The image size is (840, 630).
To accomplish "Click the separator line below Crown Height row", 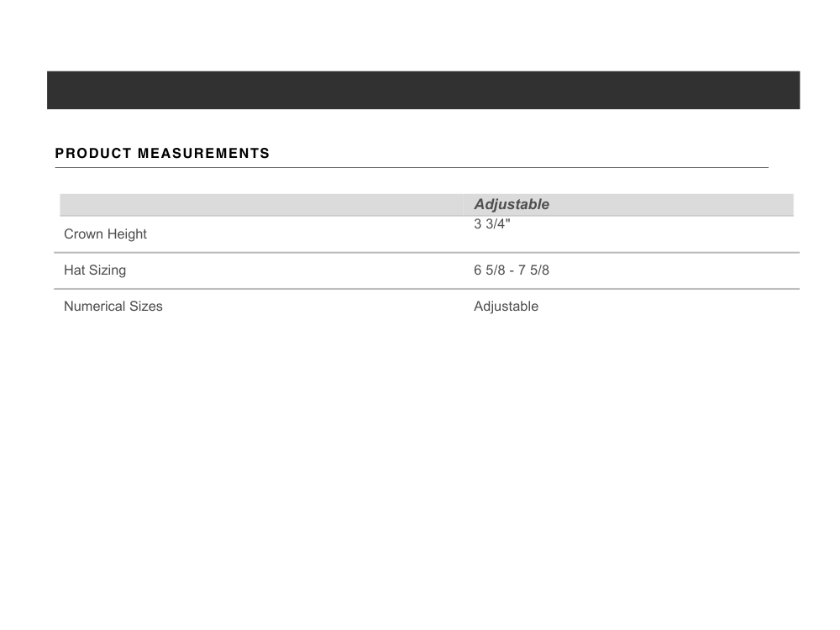I will (427, 252).
